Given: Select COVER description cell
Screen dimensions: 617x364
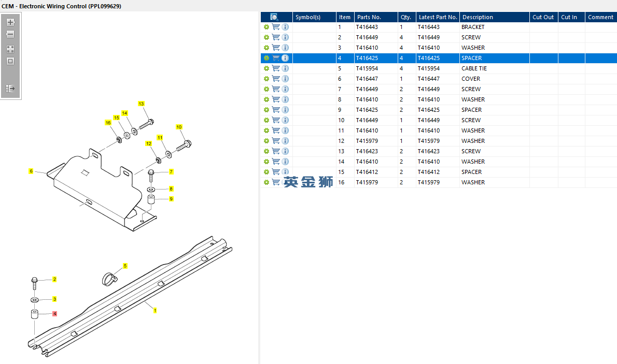Looking at the screenshot, I should (471, 79).
